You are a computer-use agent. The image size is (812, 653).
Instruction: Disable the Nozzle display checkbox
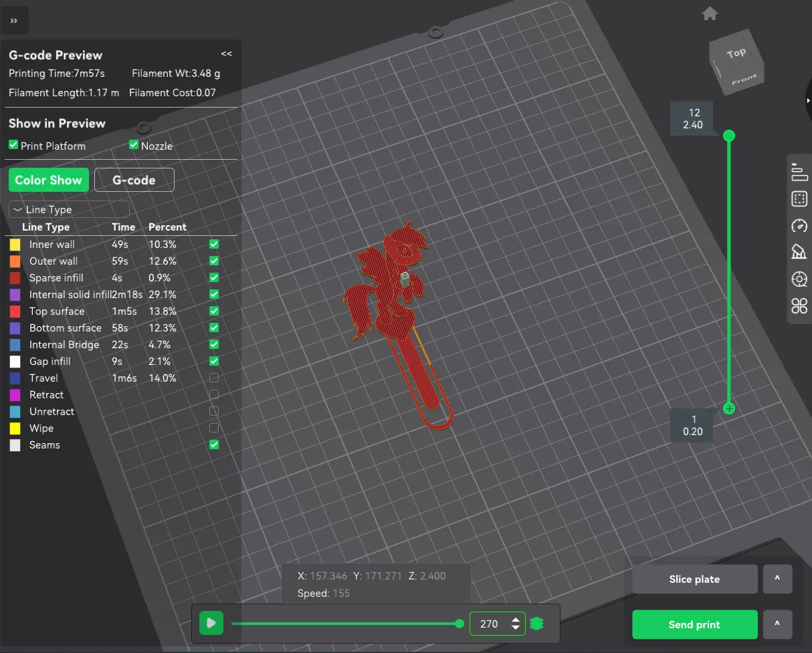134,145
